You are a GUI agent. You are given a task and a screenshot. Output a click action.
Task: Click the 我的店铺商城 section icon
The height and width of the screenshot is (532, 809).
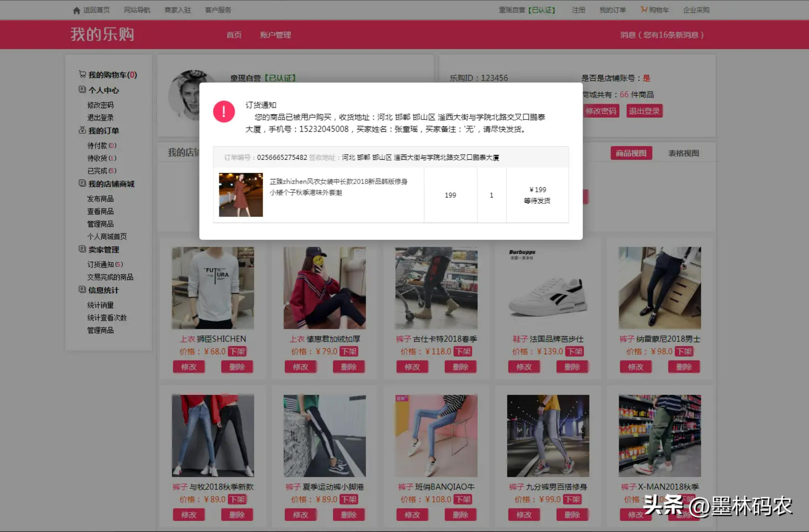tap(82, 183)
